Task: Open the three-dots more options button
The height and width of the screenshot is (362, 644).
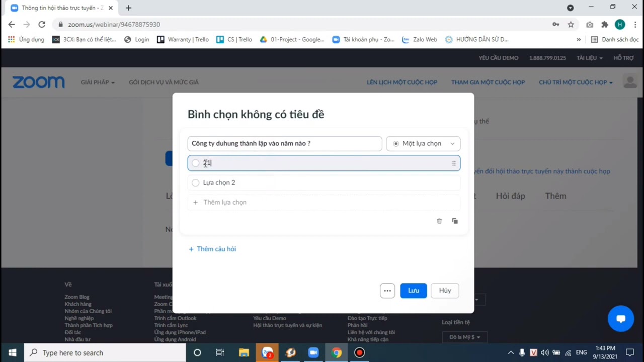Action: 387,291
